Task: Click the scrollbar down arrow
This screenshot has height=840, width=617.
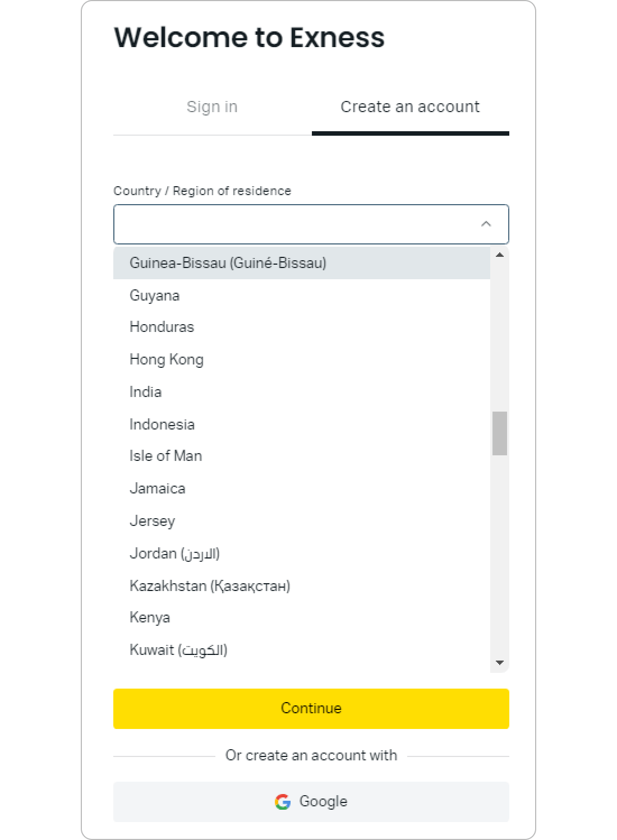Action: [x=499, y=663]
